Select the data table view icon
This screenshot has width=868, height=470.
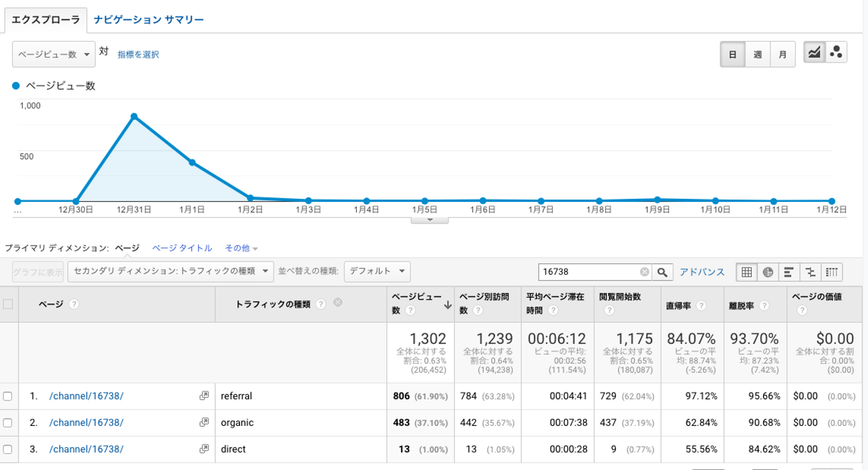[746, 272]
